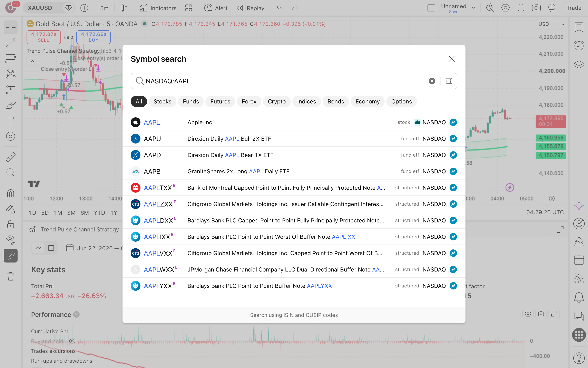
Task: Toggle the list of trades table view
Action: point(51,248)
